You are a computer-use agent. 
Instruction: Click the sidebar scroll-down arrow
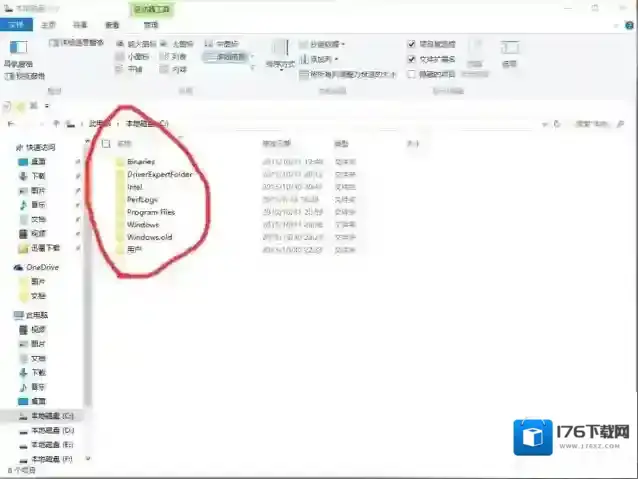click(88, 459)
